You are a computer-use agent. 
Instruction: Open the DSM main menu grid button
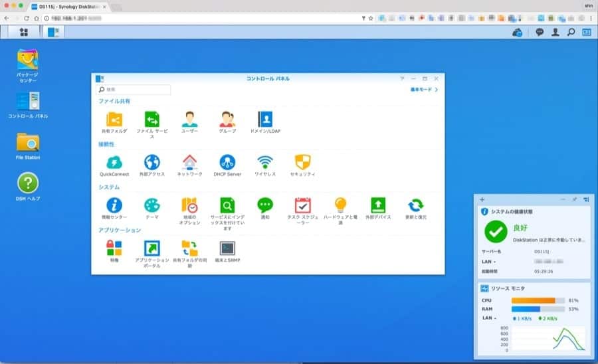click(x=24, y=33)
